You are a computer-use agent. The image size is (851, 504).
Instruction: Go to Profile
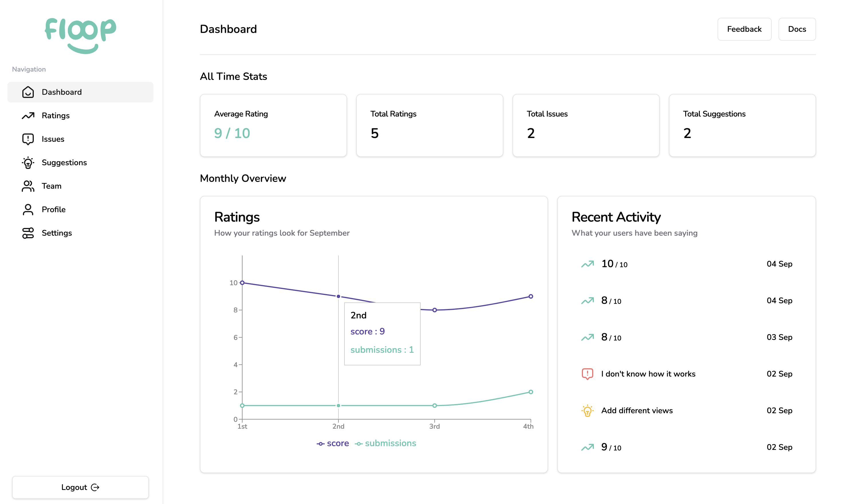coord(80,210)
